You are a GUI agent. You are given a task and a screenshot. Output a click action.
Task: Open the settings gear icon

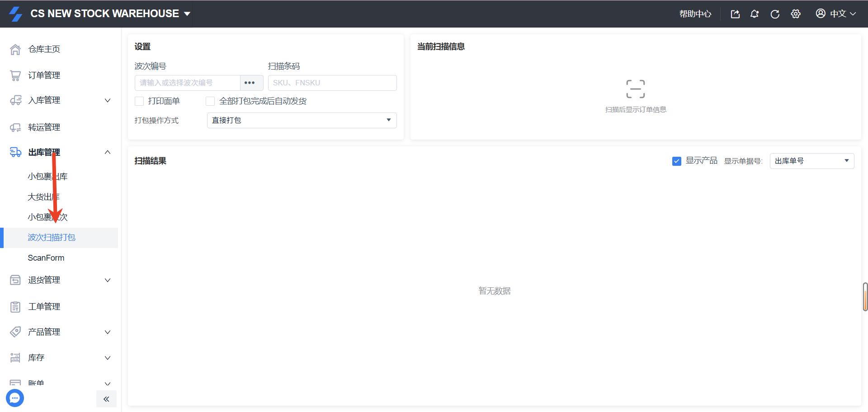tap(796, 14)
